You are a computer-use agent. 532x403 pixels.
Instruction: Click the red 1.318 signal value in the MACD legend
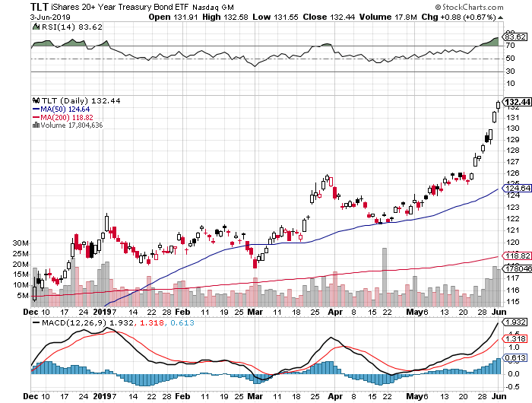click(152, 322)
